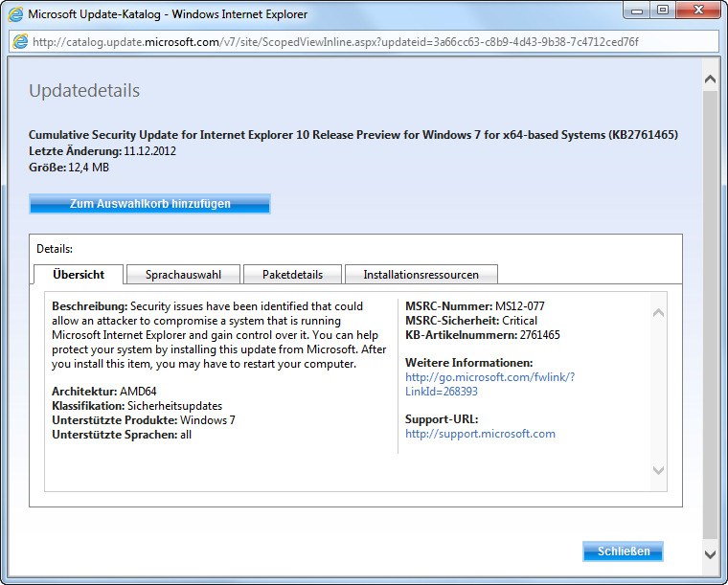This screenshot has height=585, width=728.
Task: Minimize the Microsoft Update-Katalog window
Action: click(638, 11)
